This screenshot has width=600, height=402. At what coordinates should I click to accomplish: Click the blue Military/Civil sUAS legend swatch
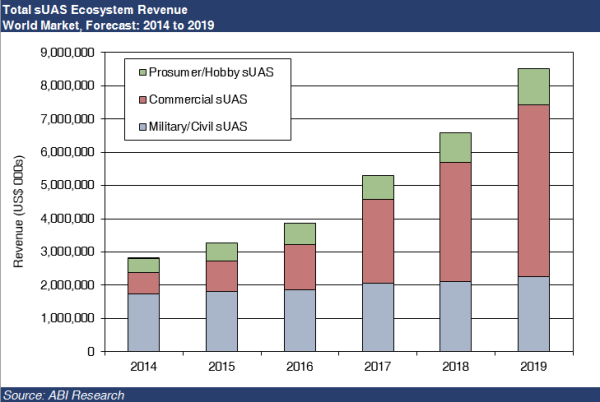[x=143, y=127]
